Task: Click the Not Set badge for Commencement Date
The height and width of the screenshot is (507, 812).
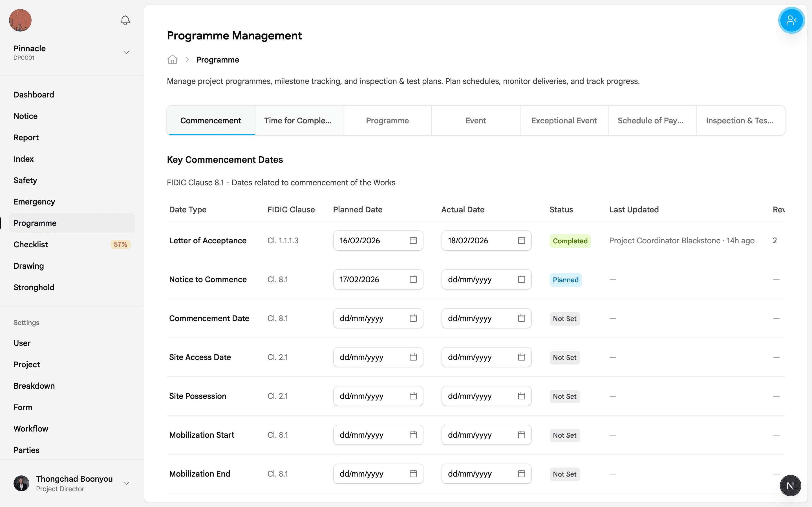Action: click(x=565, y=319)
